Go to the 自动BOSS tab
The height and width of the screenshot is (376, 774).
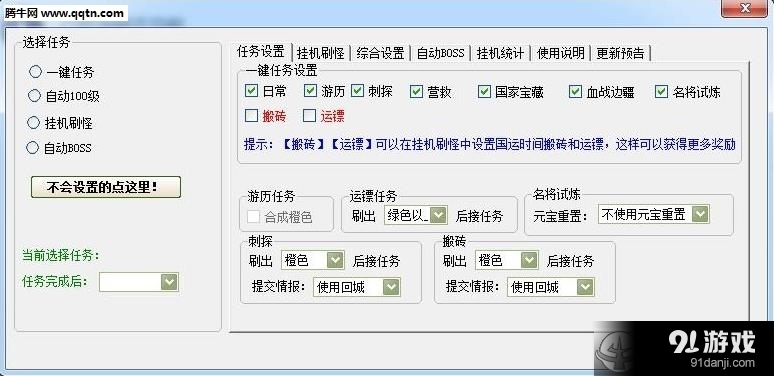[x=440, y=52]
